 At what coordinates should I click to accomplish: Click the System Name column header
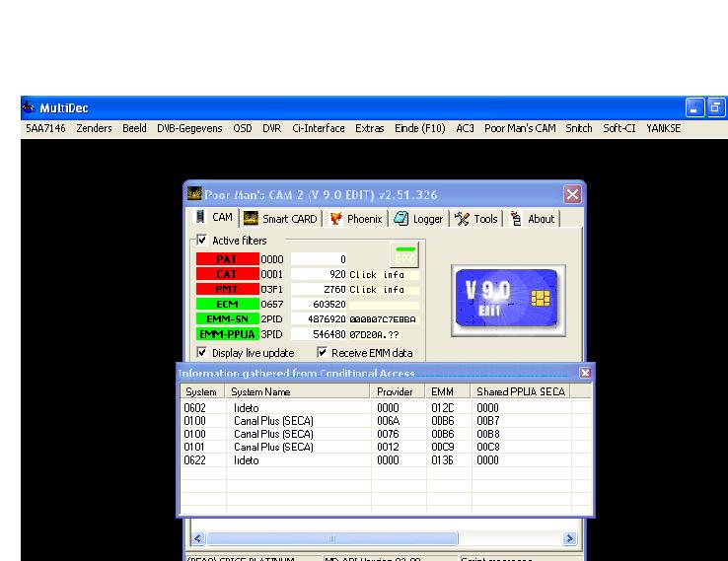[x=297, y=391]
